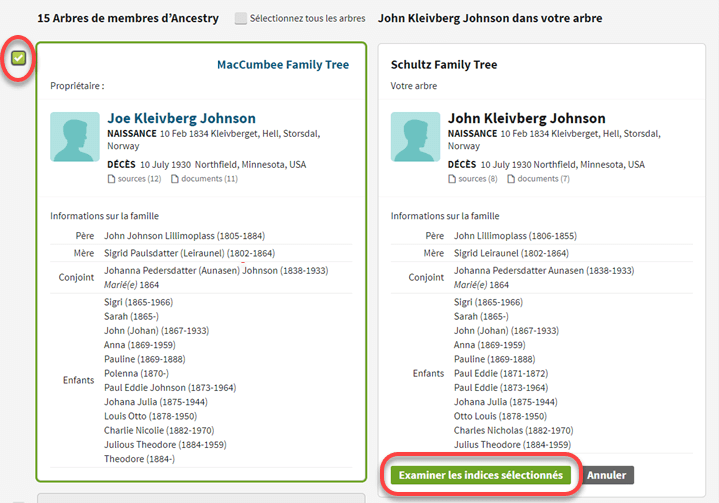Select mother Sigrid Paulsdatter (Leiraunel) entry
This screenshot has height=503, width=719.
(x=189, y=253)
